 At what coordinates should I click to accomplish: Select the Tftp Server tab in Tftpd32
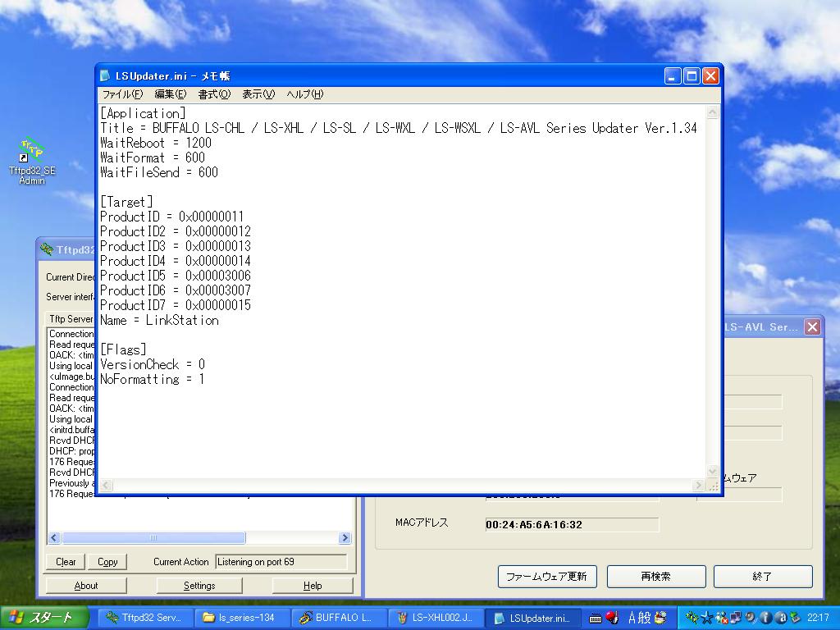click(x=71, y=319)
